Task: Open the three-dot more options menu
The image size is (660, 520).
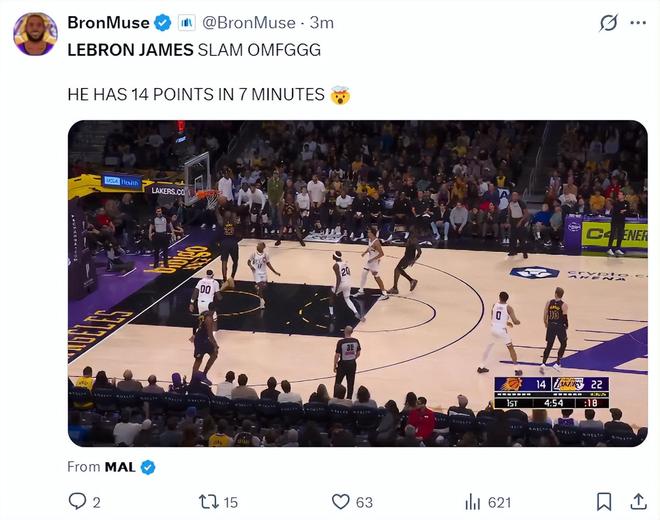Action: tap(638, 23)
